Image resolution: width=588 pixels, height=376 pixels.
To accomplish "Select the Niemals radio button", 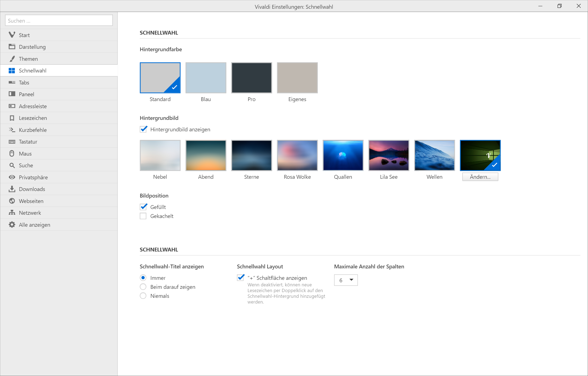I will [143, 296].
